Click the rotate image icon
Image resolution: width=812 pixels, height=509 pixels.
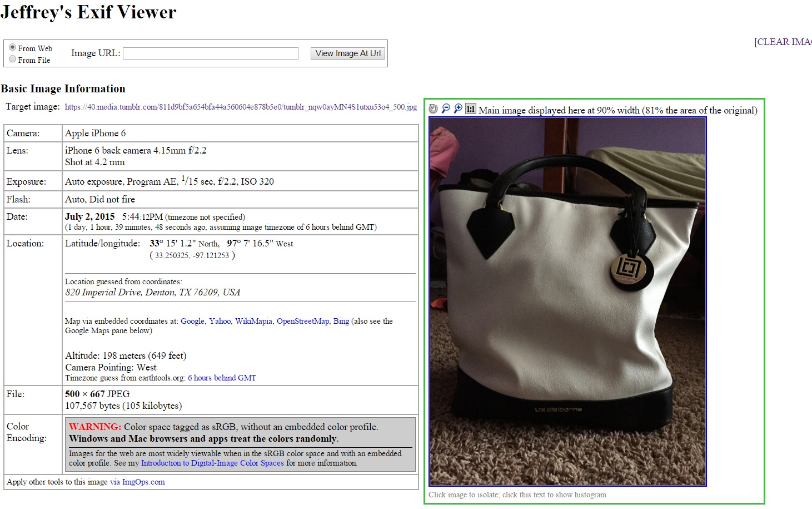pyautogui.click(x=434, y=109)
